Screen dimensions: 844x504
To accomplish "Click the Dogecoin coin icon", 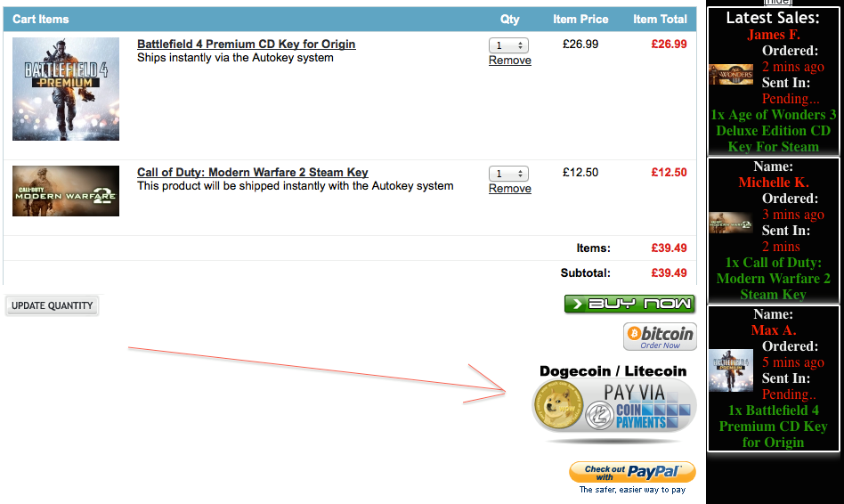I will [x=557, y=404].
